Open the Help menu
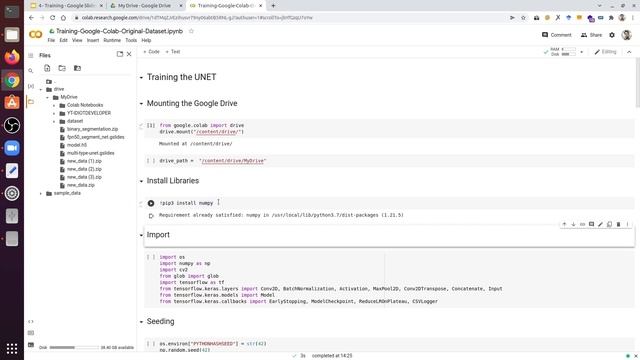The width and height of the screenshot is (640, 360). tap(146, 40)
